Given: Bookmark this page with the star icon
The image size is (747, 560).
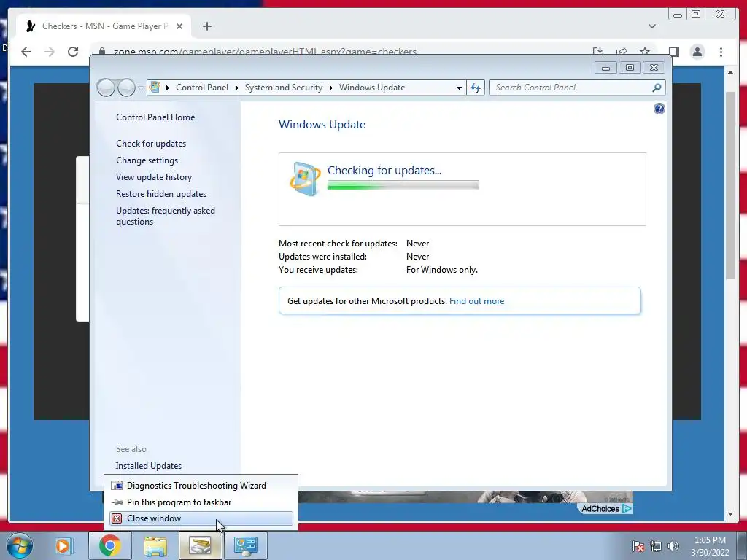Looking at the screenshot, I should (645, 52).
